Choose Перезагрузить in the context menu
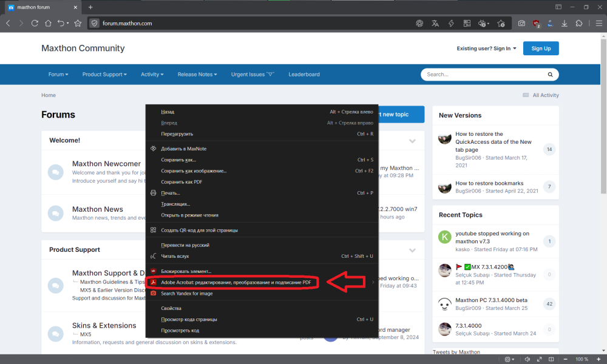The image size is (607, 364). click(x=262, y=134)
